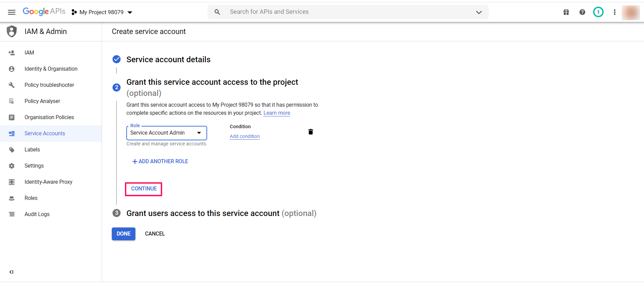Delete the role with trash icon
Viewport: 644px width, 284px height.
(x=311, y=132)
